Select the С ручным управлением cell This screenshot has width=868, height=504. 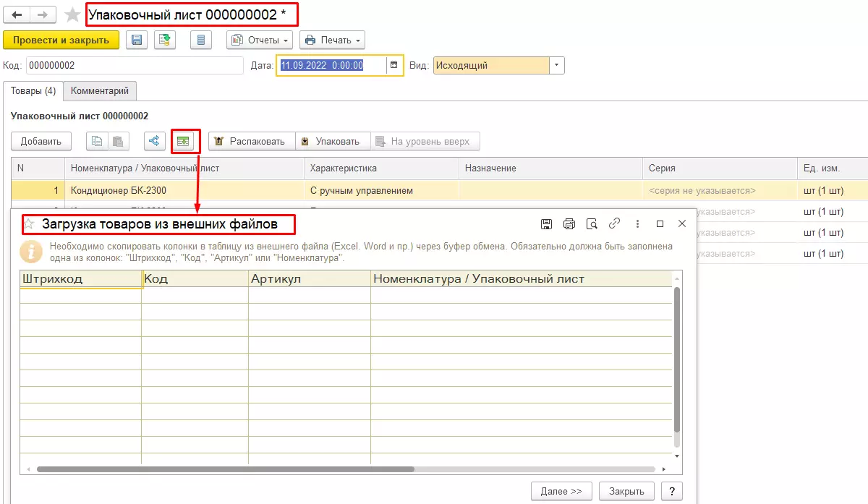tap(381, 191)
